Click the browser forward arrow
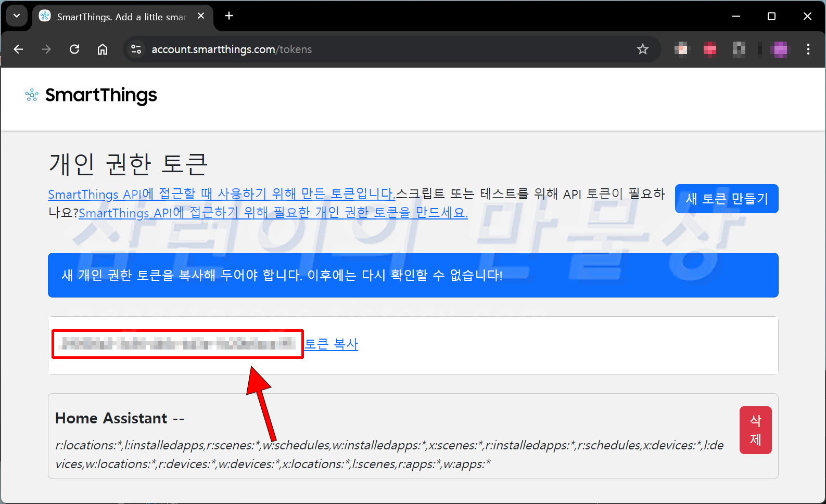Viewport: 826px width, 504px height. pos(46,49)
